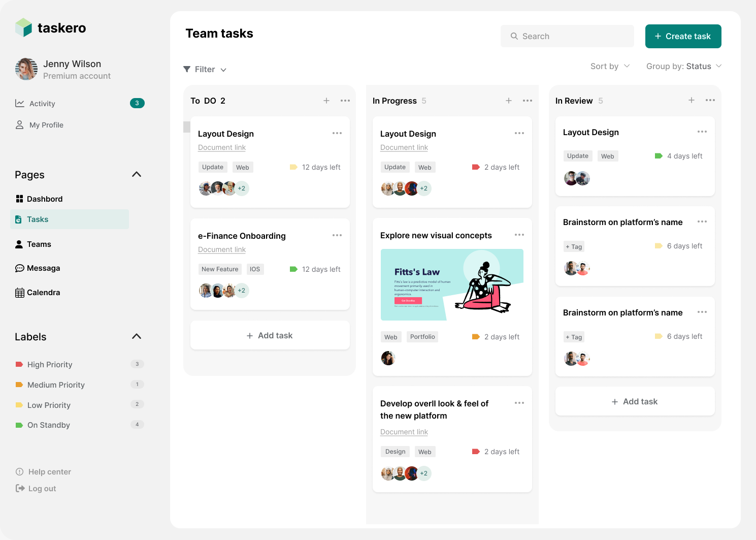The image size is (756, 540).
Task: Click the Log out icon
Action: pos(20,489)
